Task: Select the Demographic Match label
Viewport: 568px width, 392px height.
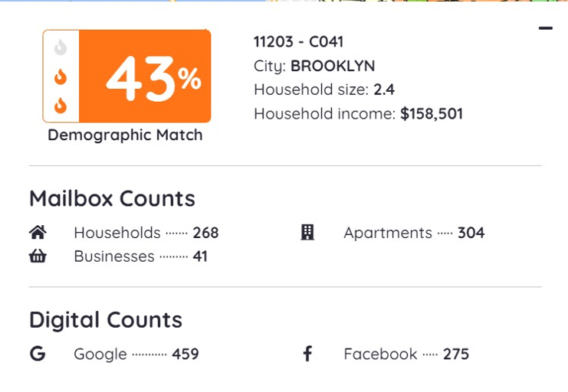Action: (x=125, y=136)
